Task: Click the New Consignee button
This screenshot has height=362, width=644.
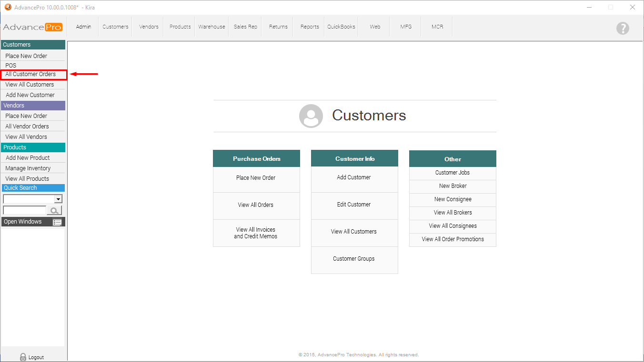Action: coord(453,199)
